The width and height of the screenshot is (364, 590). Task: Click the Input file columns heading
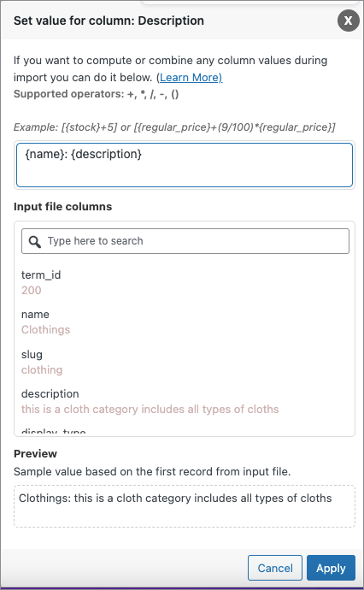pos(62,207)
